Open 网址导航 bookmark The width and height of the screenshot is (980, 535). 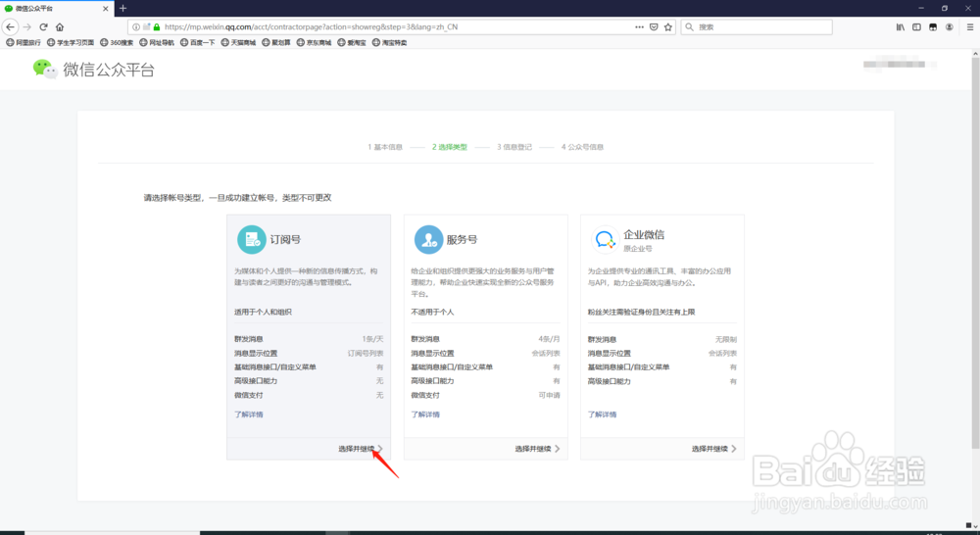(x=157, y=42)
